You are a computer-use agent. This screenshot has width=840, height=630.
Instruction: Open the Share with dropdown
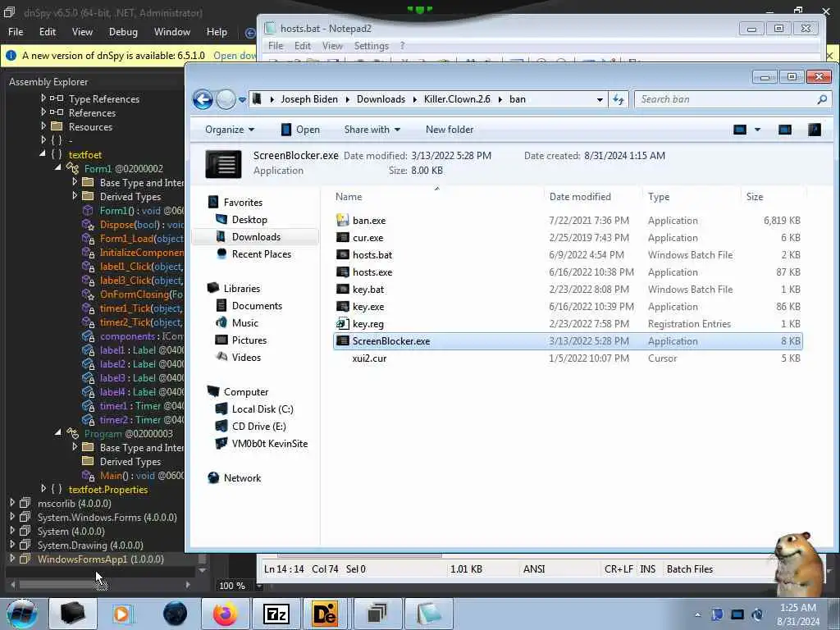point(372,130)
